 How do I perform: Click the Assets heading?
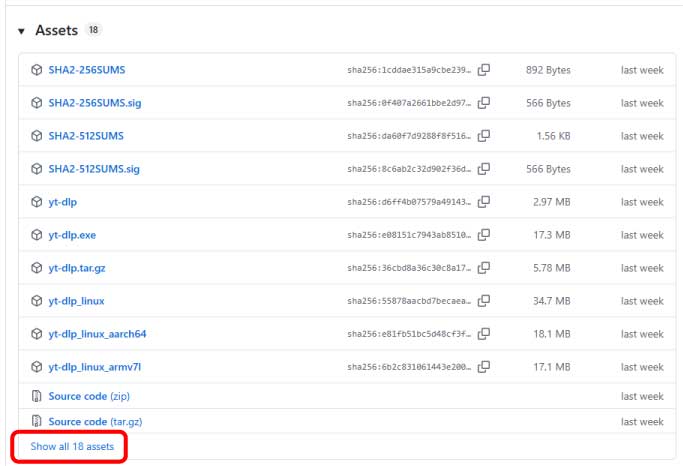pyautogui.click(x=57, y=30)
